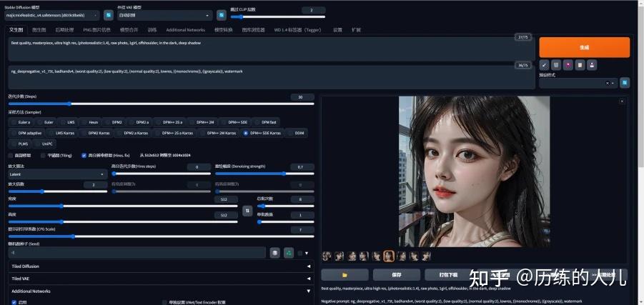Screen dimensions: 644x305
Task: Click the CLIP skip slider
Action: (x=277, y=17)
